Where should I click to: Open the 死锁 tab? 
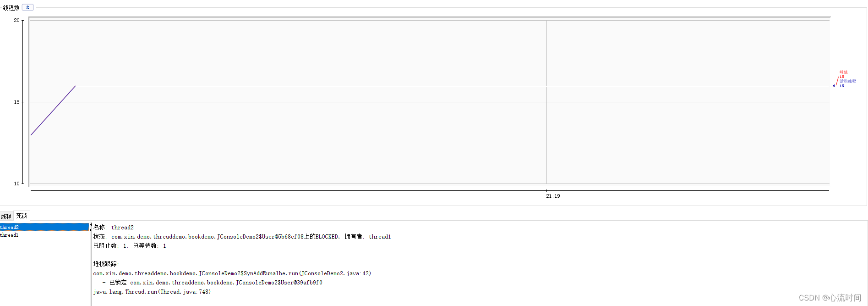point(22,216)
